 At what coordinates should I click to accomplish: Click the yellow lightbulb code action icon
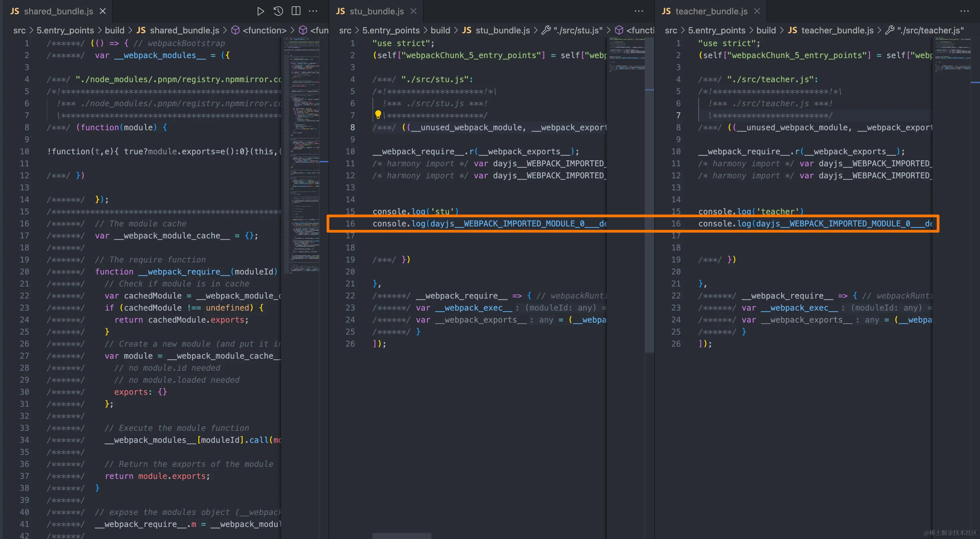[378, 114]
